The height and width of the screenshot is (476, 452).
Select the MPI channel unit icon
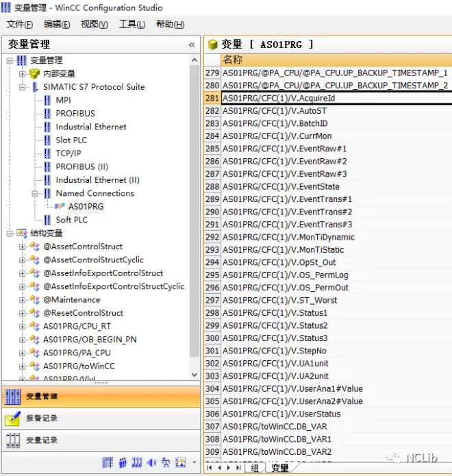click(x=47, y=100)
